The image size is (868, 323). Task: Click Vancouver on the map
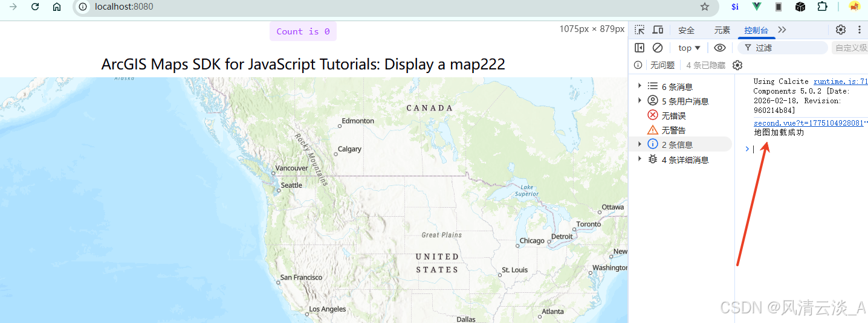click(x=291, y=168)
